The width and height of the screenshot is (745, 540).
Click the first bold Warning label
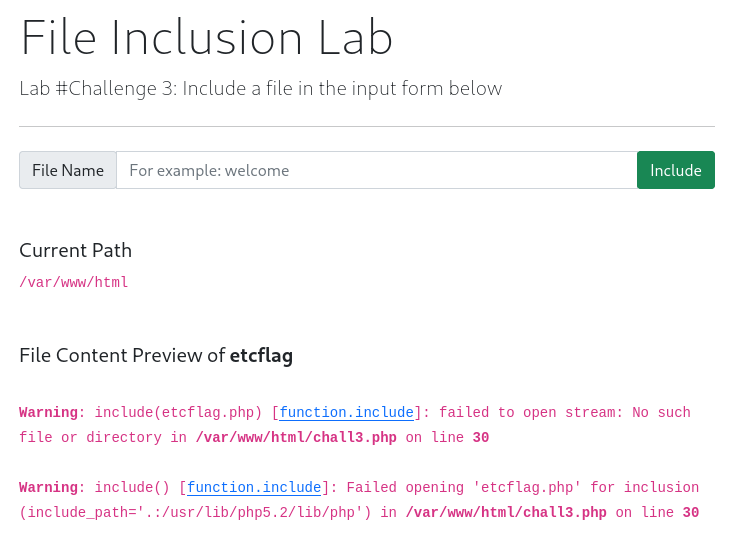48,412
